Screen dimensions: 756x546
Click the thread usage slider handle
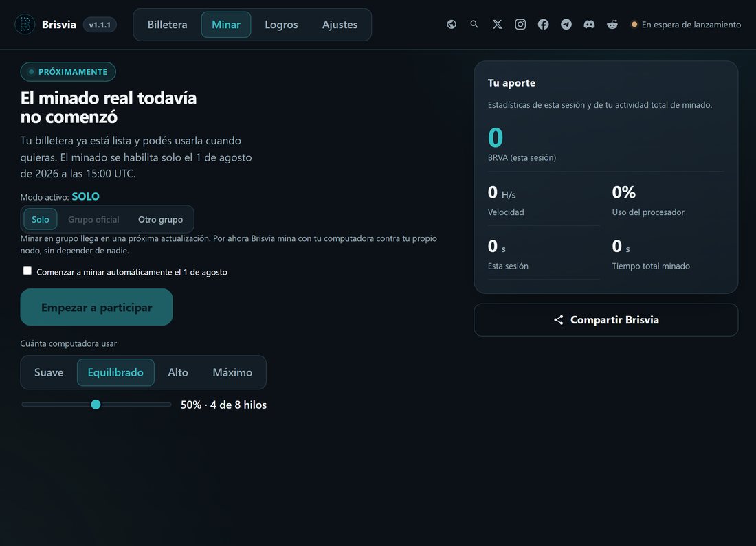pyautogui.click(x=96, y=405)
